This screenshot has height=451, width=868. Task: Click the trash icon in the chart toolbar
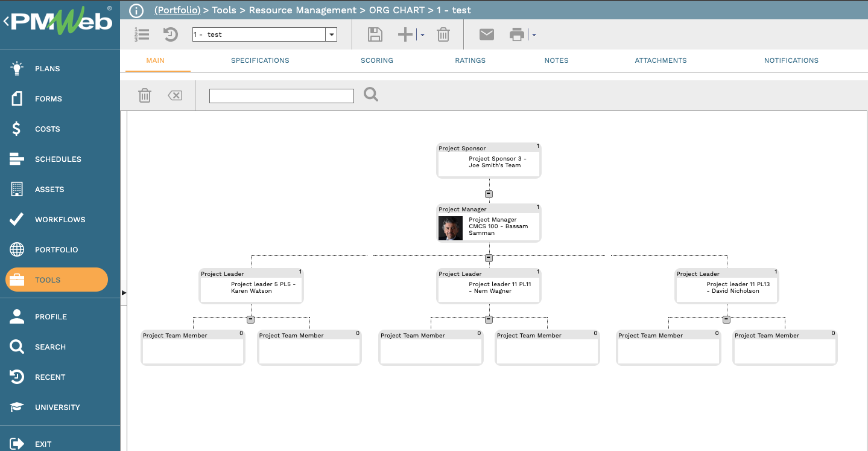[145, 95]
